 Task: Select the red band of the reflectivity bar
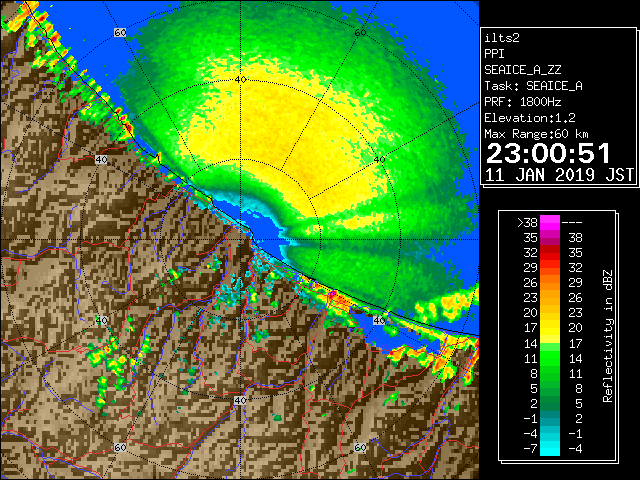pos(550,253)
